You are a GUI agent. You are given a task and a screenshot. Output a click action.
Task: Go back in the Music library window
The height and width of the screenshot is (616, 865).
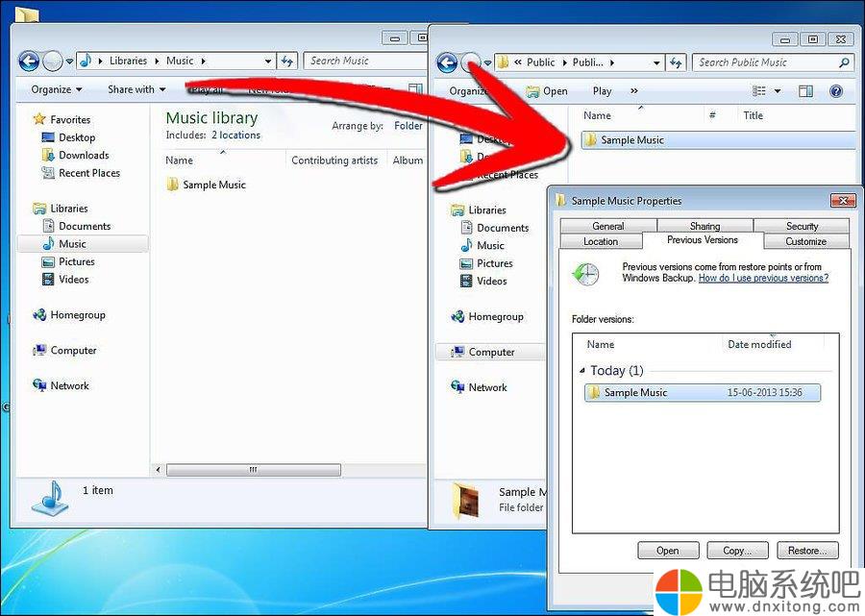pos(29,62)
